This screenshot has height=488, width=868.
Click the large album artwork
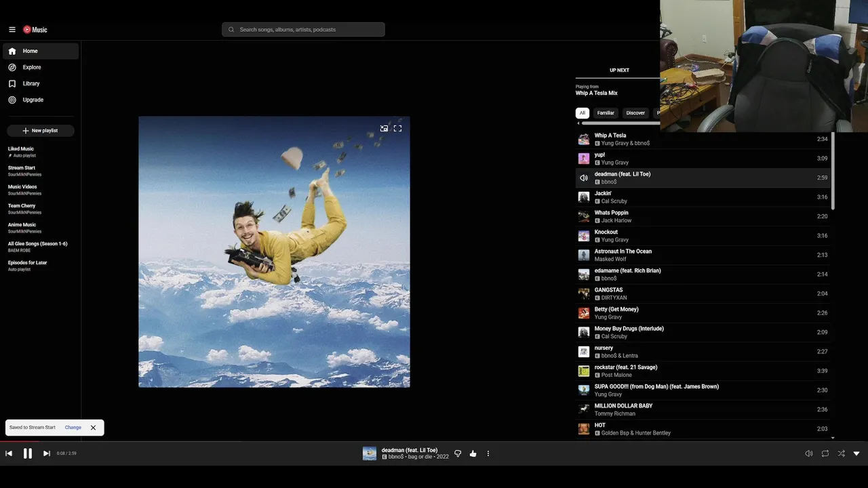[275, 252]
